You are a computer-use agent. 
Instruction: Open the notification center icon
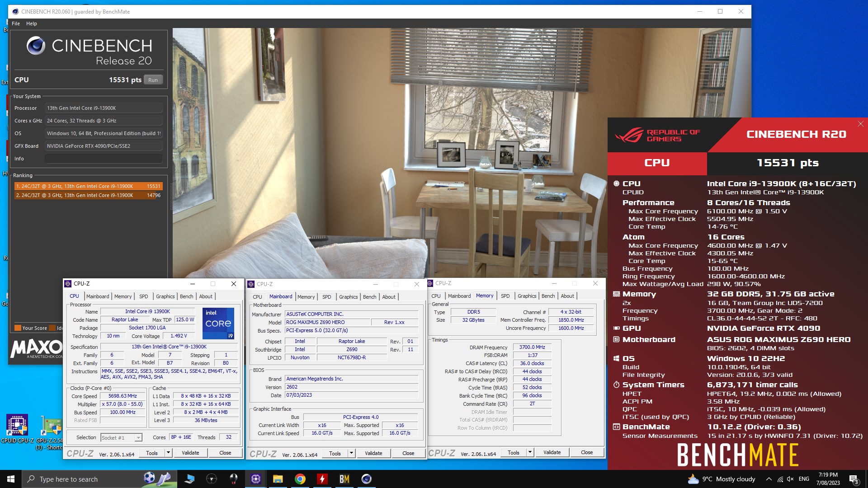click(x=854, y=479)
